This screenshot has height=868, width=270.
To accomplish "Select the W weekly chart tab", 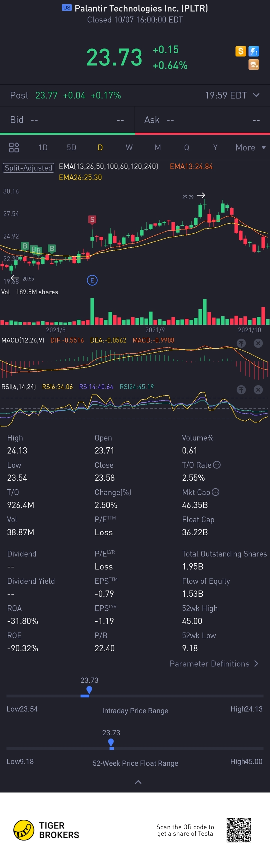I will (129, 147).
